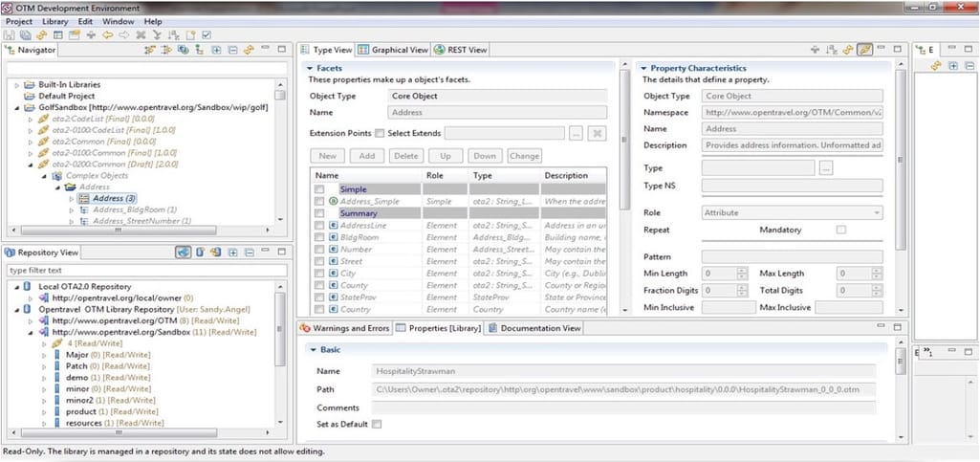The width and height of the screenshot is (980, 462).
Task: Click the Repository type filter text field
Action: click(x=147, y=271)
